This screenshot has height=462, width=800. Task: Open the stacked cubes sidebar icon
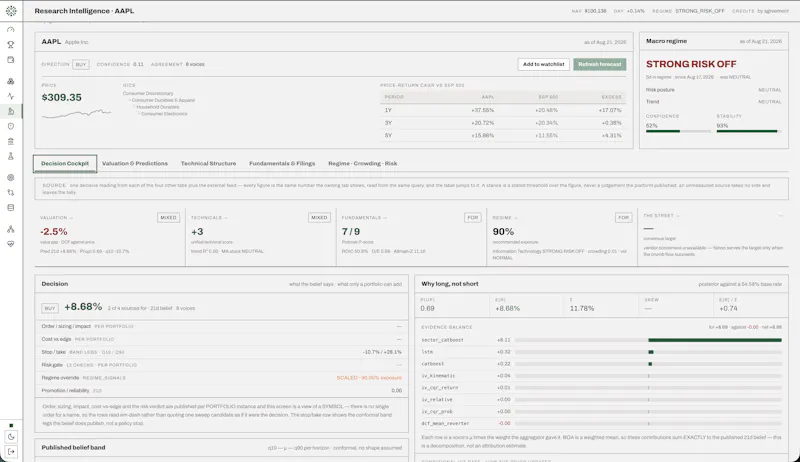[x=11, y=81]
